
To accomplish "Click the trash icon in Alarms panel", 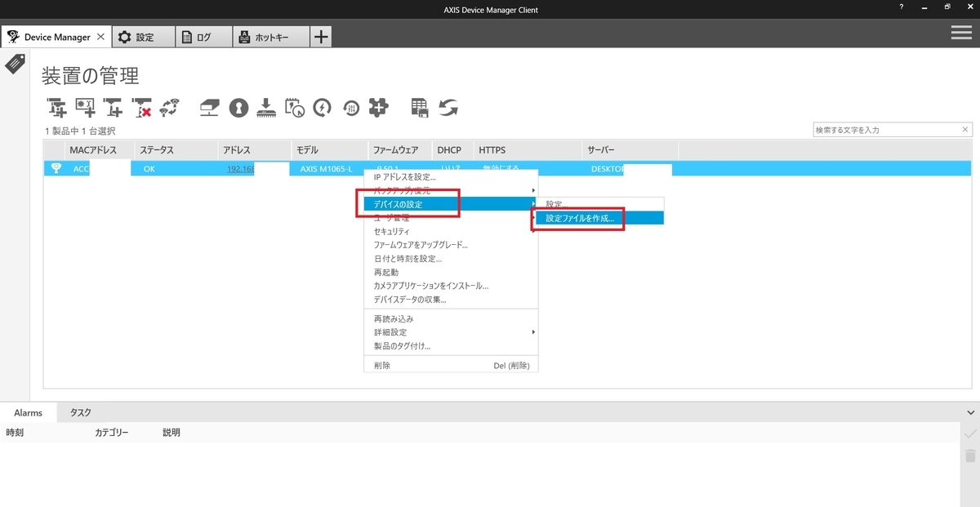I will pos(970,456).
